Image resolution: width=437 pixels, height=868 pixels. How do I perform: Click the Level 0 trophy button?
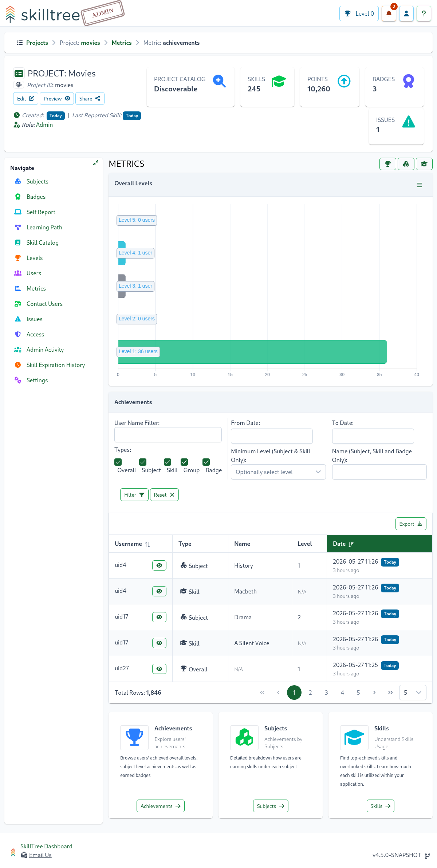pyautogui.click(x=359, y=14)
